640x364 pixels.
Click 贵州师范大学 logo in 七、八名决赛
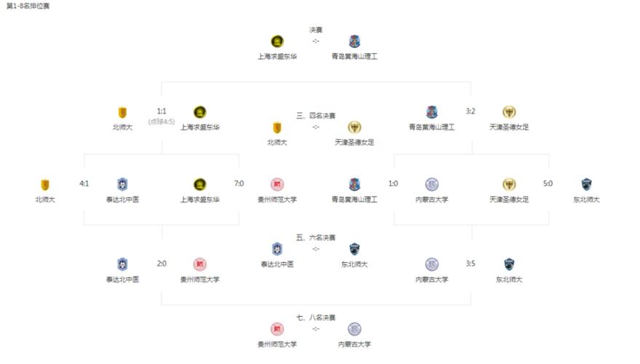(x=277, y=329)
